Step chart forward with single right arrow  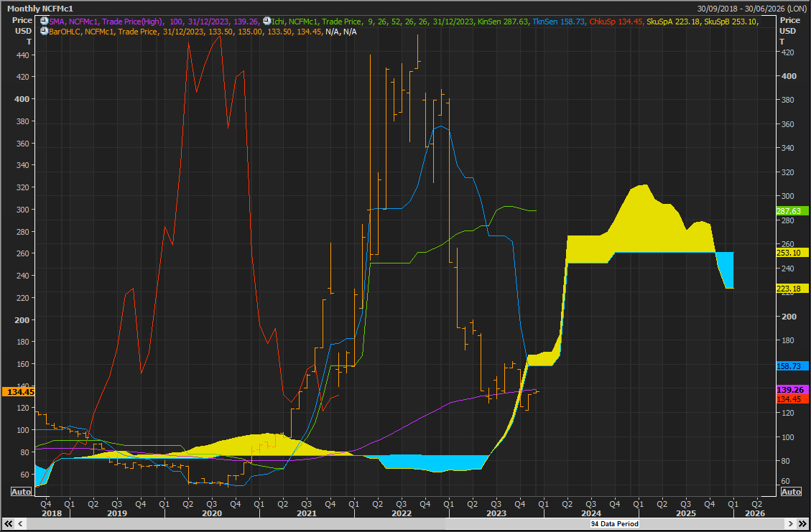coord(790,523)
